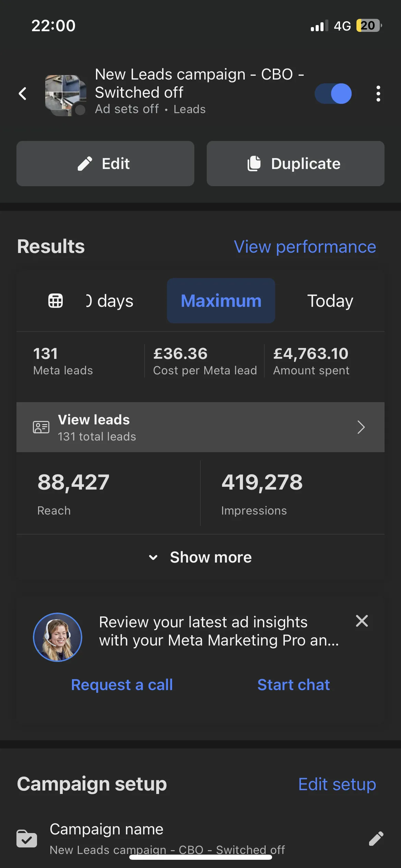Image resolution: width=401 pixels, height=868 pixels.
Task: Open View leads chevron arrow
Action: pos(361,427)
